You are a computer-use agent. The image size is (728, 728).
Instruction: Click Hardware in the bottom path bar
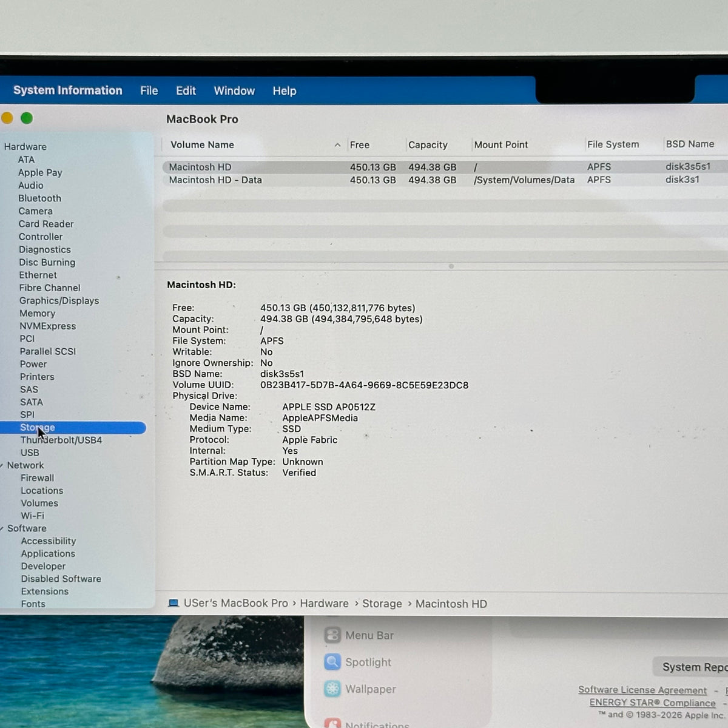[x=324, y=604]
